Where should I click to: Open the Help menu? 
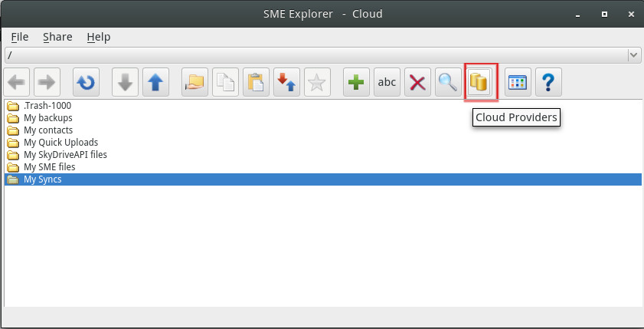pyautogui.click(x=99, y=37)
